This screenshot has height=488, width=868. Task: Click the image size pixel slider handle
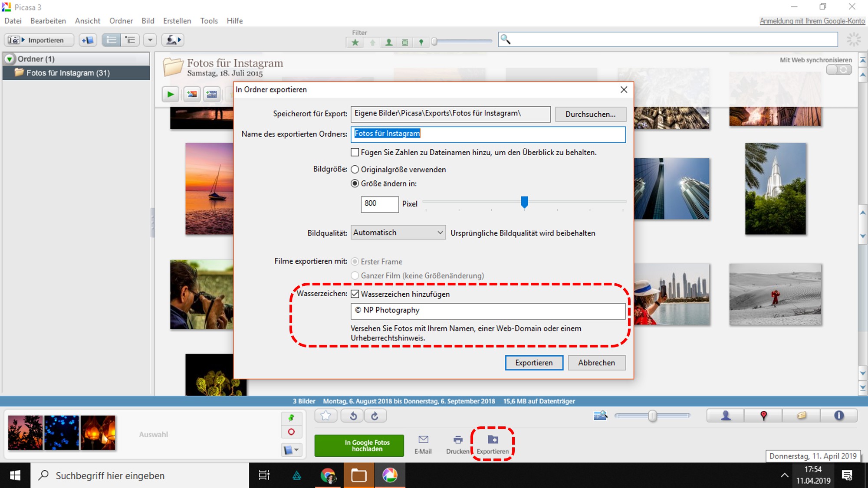pyautogui.click(x=524, y=202)
